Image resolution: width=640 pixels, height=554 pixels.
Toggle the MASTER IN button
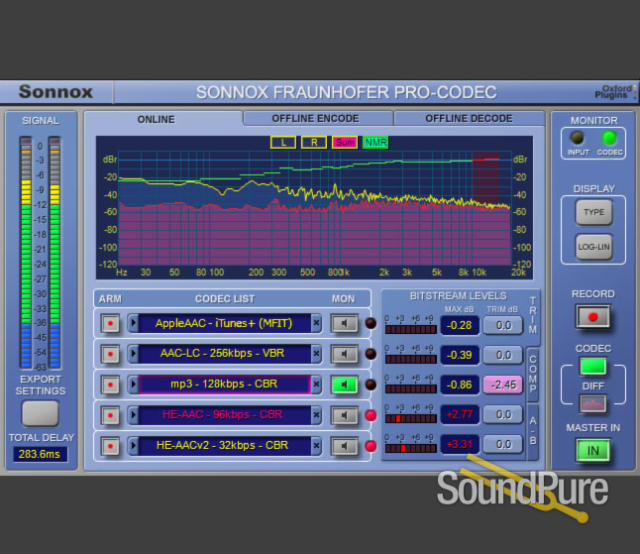pos(593,451)
